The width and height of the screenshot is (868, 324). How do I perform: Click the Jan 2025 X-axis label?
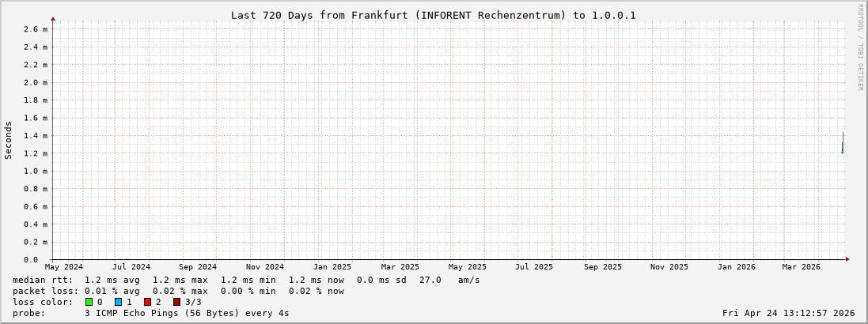click(x=332, y=267)
